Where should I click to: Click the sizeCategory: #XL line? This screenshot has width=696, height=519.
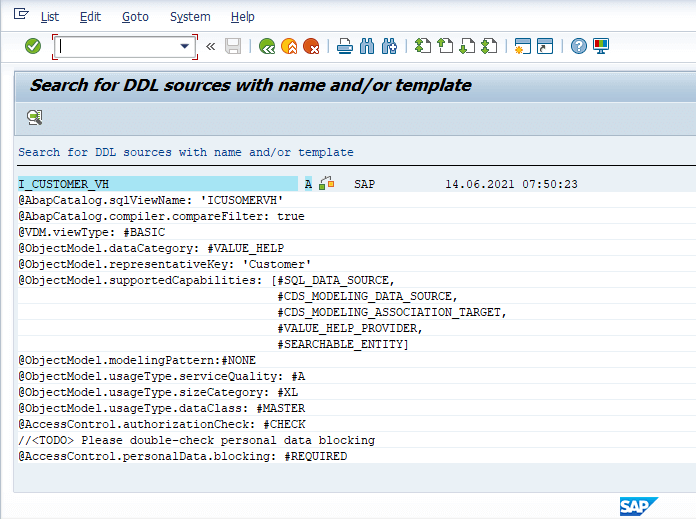pos(158,392)
